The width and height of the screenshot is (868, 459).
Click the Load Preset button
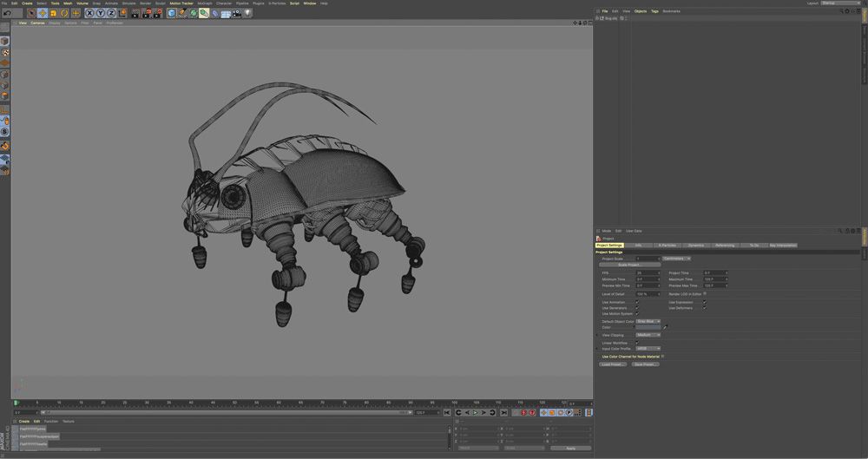[x=613, y=364]
